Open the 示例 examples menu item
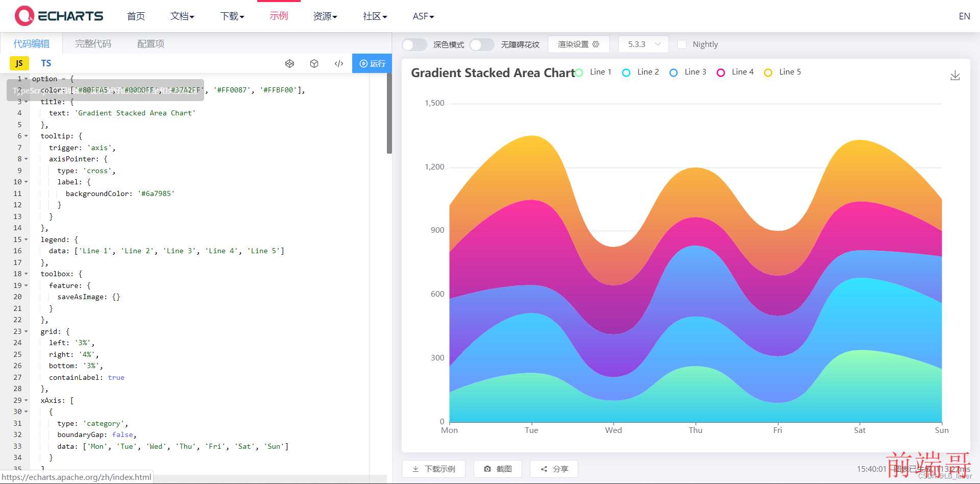The image size is (980, 484). point(279,16)
